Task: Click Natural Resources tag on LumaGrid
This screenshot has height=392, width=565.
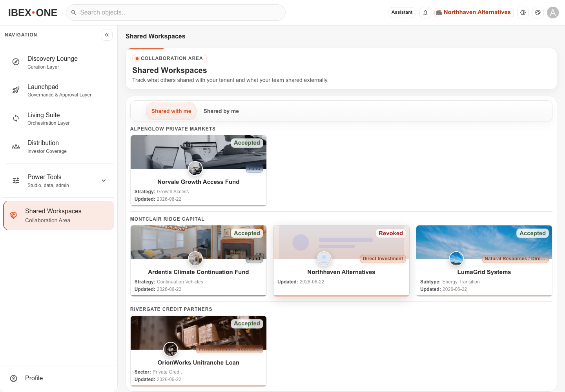Action: pos(515,259)
